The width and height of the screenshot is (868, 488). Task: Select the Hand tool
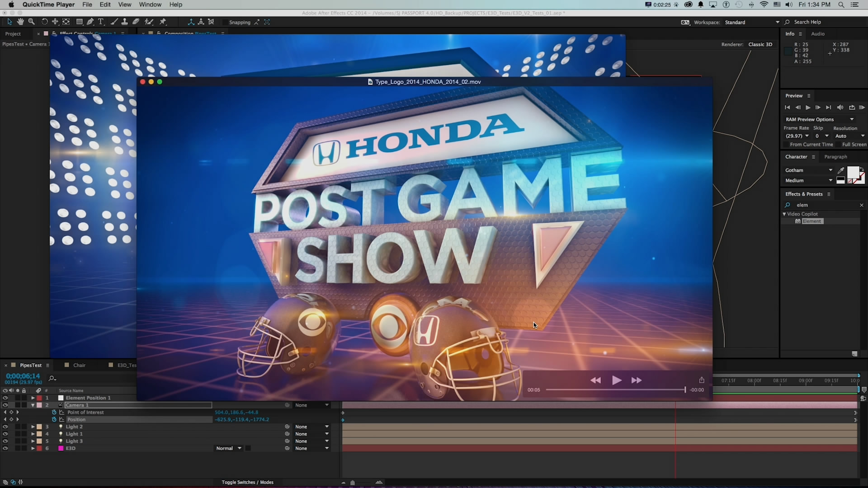click(20, 22)
